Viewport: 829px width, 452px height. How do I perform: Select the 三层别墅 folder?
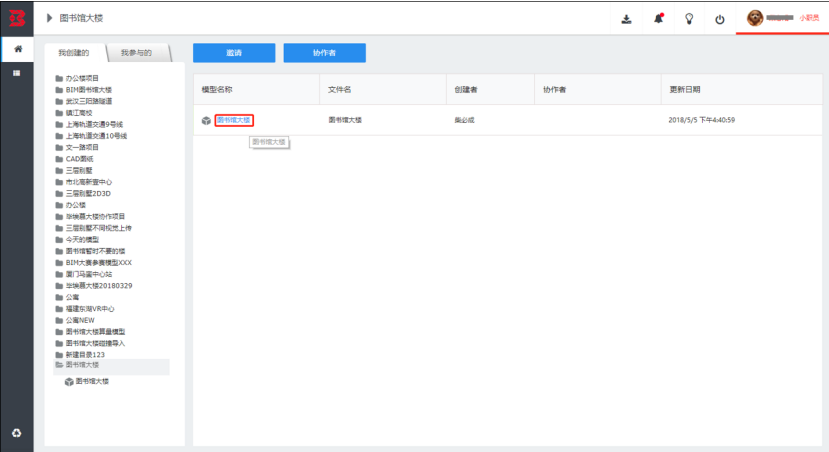(x=79, y=170)
